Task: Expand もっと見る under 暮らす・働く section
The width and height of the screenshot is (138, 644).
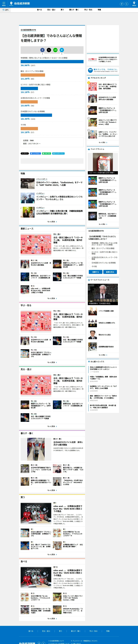Action: [x=52, y=490]
